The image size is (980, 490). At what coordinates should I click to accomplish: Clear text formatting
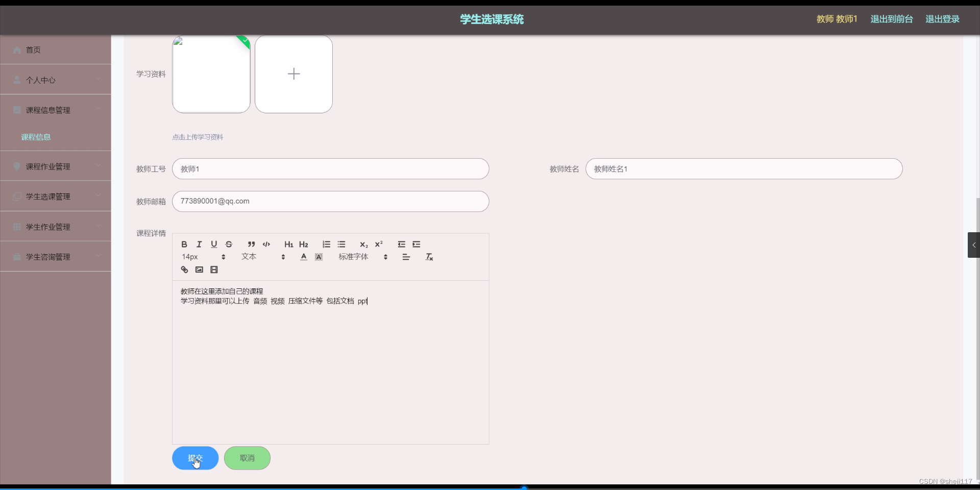429,257
